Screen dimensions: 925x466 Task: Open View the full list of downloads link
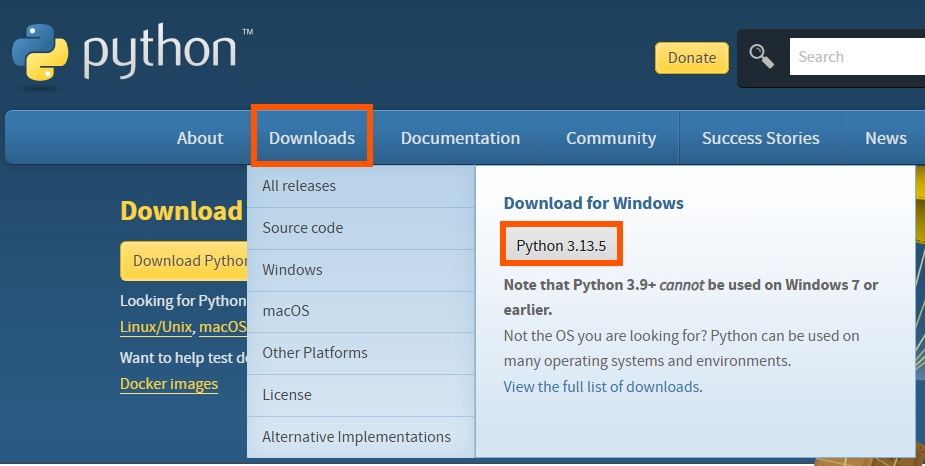[601, 387]
